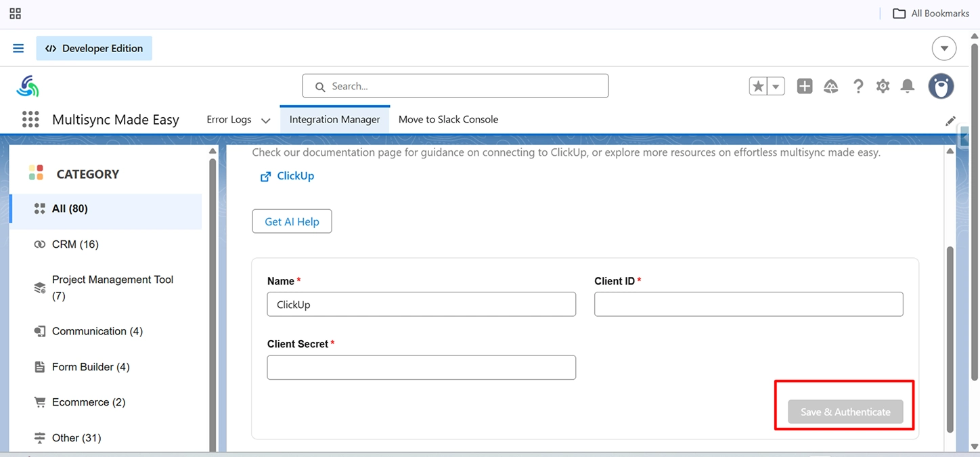Expand the circled dropdown arrow at top right
Viewport: 980px width, 457px height.
coord(944,49)
